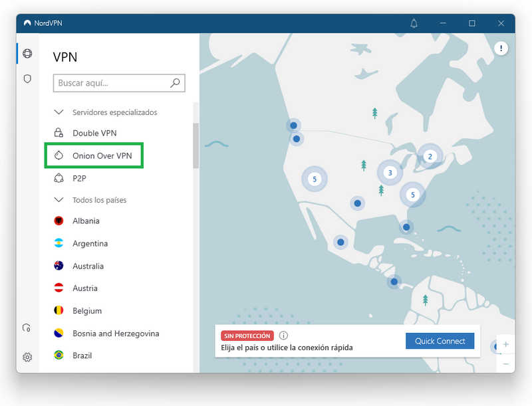Click the Quick Connect button
Viewport: 532px width, 406px height.
click(x=440, y=341)
